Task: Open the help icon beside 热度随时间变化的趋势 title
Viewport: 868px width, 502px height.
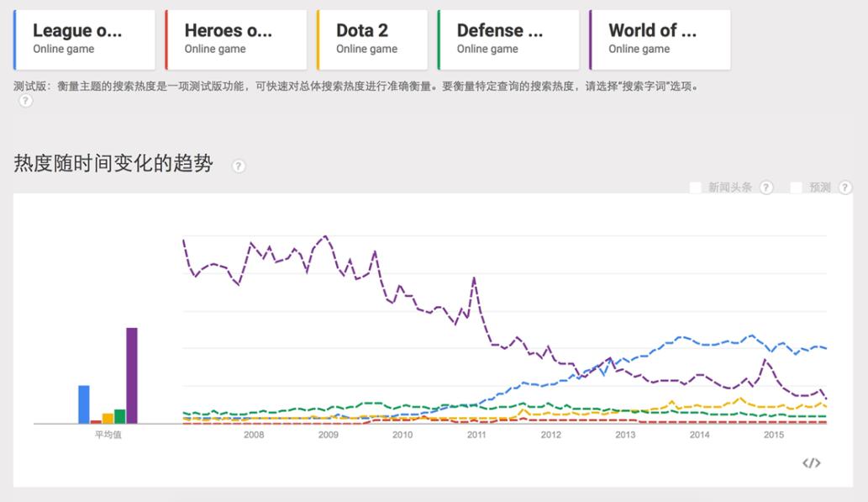Action: 238,166
